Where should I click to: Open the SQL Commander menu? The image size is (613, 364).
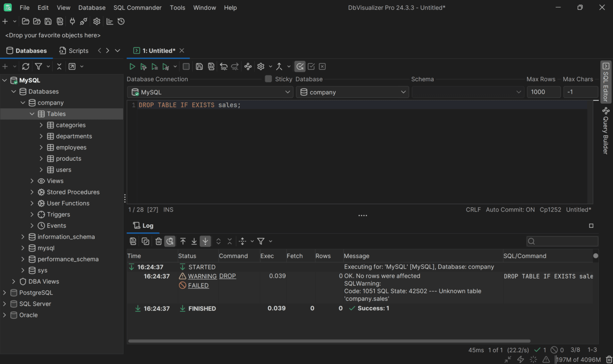click(137, 8)
